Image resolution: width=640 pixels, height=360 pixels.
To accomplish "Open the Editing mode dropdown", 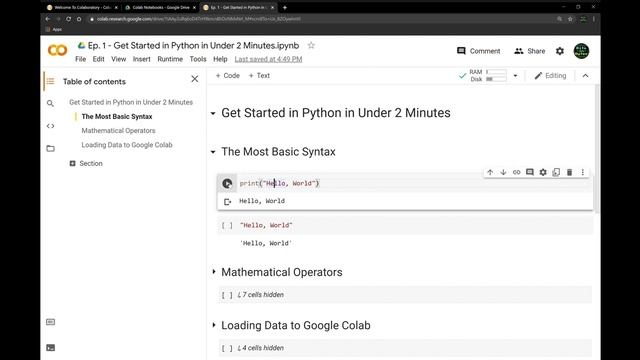I will (550, 76).
